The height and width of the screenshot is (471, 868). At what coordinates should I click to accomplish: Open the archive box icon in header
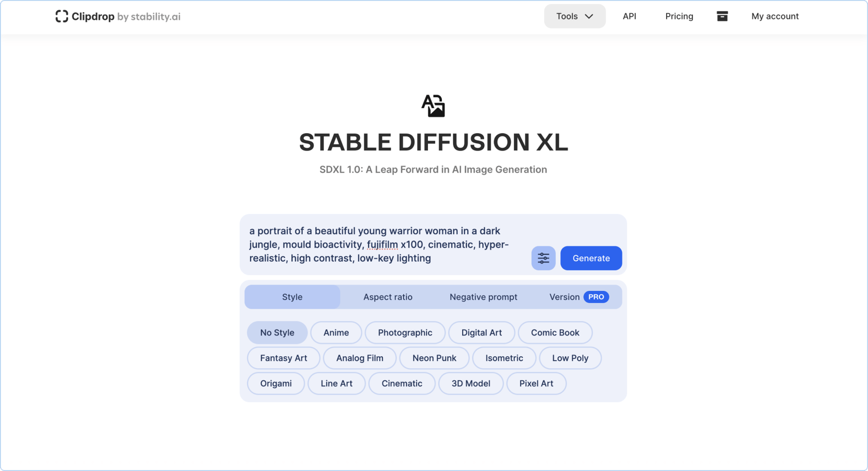[x=722, y=16]
